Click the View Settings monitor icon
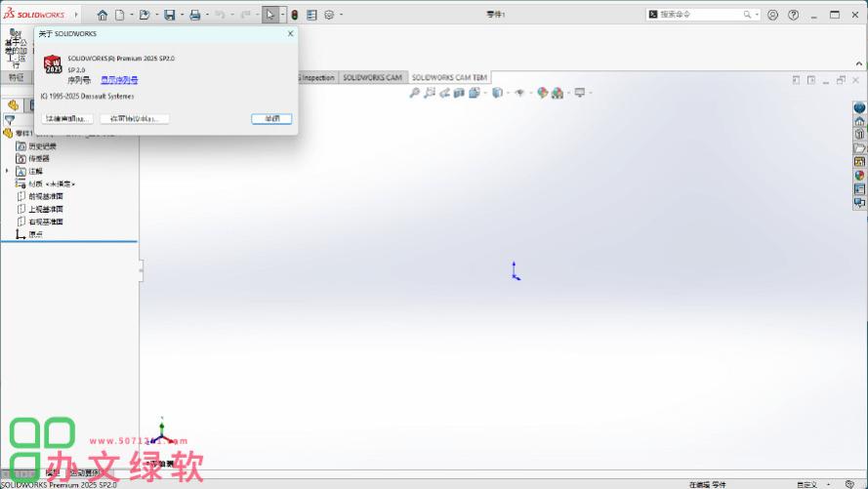This screenshot has height=489, width=868. coord(580,93)
